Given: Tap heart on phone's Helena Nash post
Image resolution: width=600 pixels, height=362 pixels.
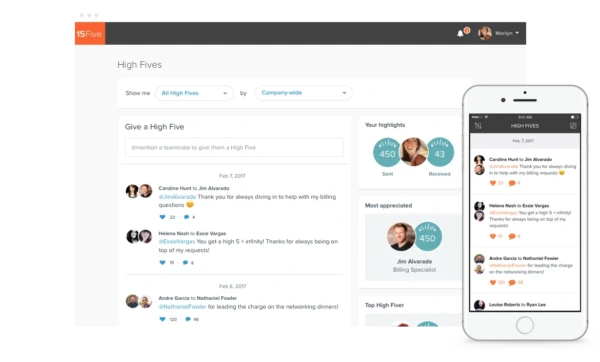Looking at the screenshot, I should click(493, 236).
